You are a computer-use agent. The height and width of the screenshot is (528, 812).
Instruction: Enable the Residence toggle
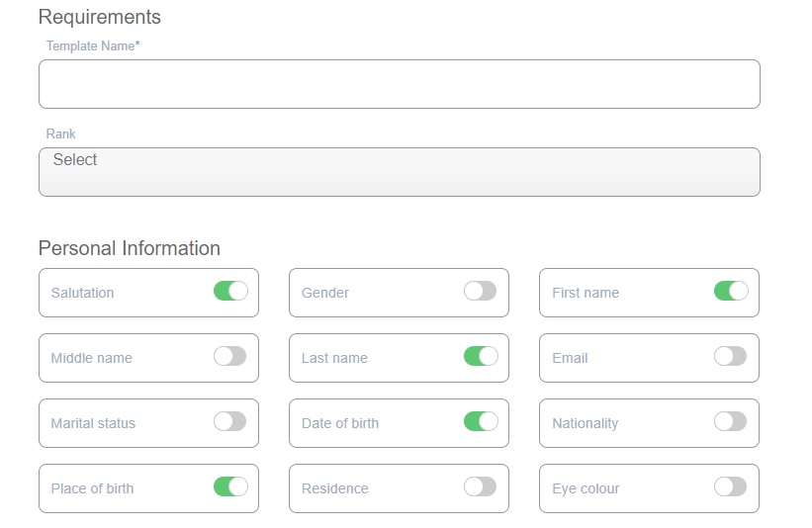click(x=480, y=486)
